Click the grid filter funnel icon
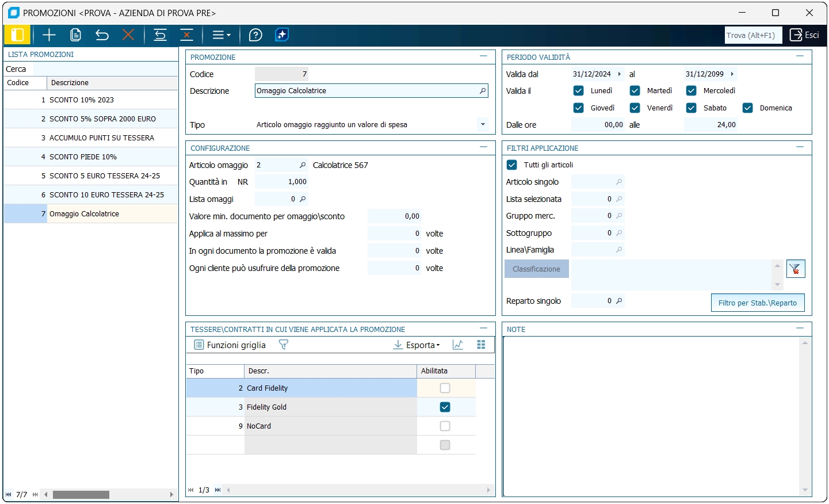The width and height of the screenshot is (829, 504). coord(283,345)
